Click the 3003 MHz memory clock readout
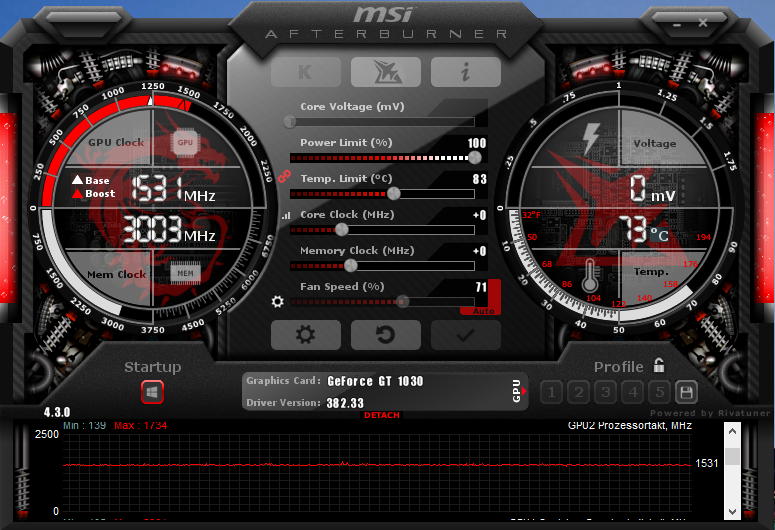Screen dimensions: 775x530 pos(169,230)
